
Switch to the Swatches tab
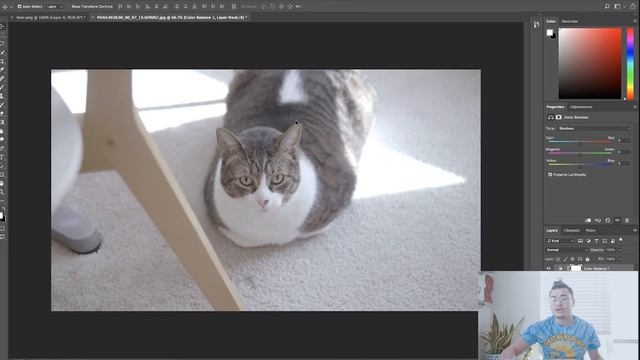[570, 21]
